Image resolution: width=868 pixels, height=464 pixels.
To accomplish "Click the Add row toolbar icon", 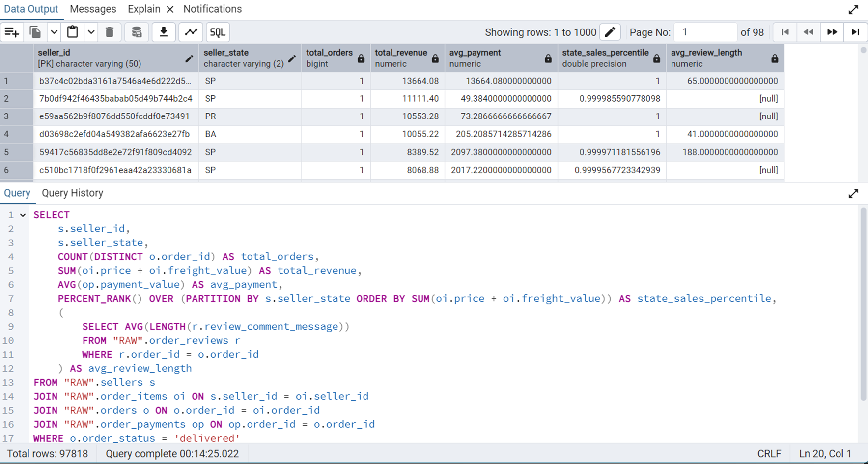I will (x=12, y=32).
